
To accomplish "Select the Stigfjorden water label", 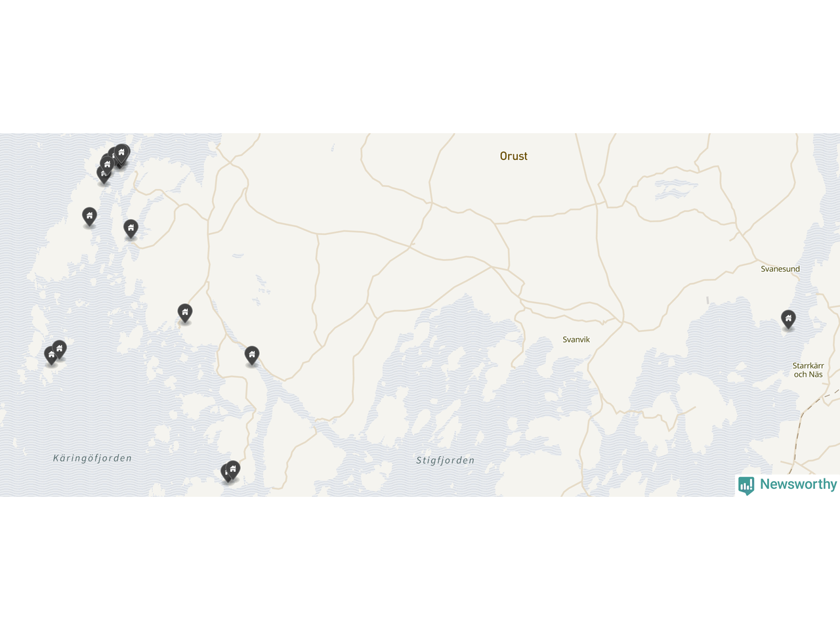I will (446, 461).
